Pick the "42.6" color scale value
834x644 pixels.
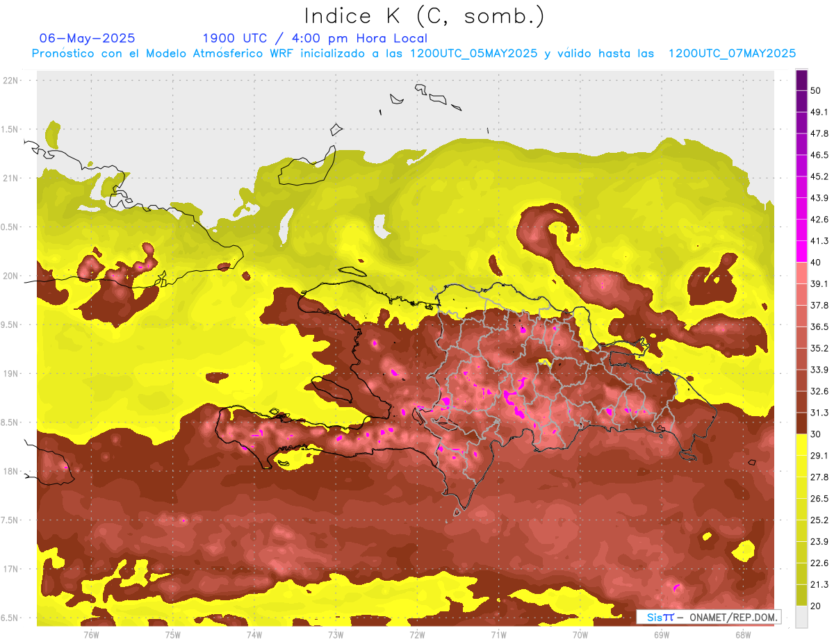(819, 220)
